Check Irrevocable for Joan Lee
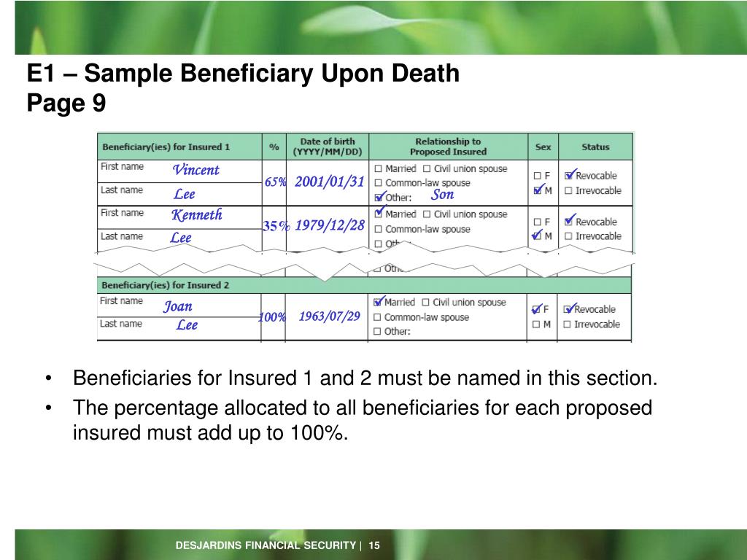This screenshot has width=747, height=560. [x=567, y=324]
